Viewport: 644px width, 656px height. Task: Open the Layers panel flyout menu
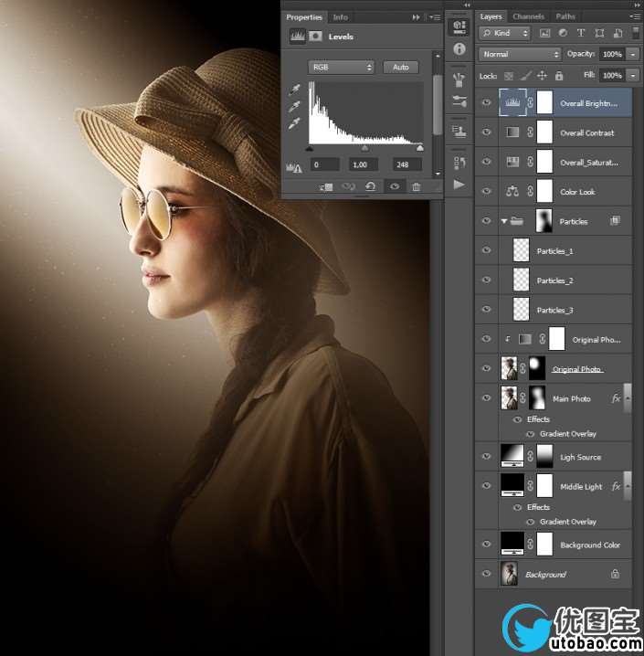pos(634,16)
